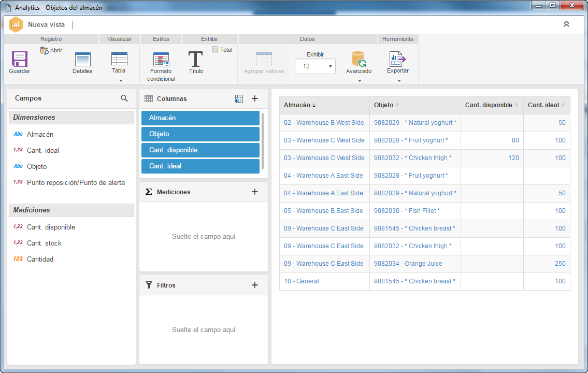Open the Exhibir rows dropdown

[315, 66]
